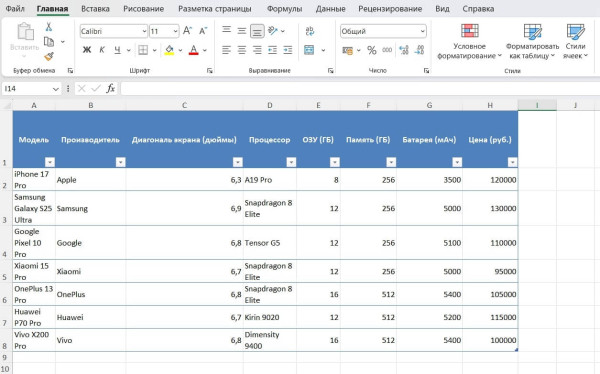
Task: Open Условное форматирование menu
Action: 470,41
